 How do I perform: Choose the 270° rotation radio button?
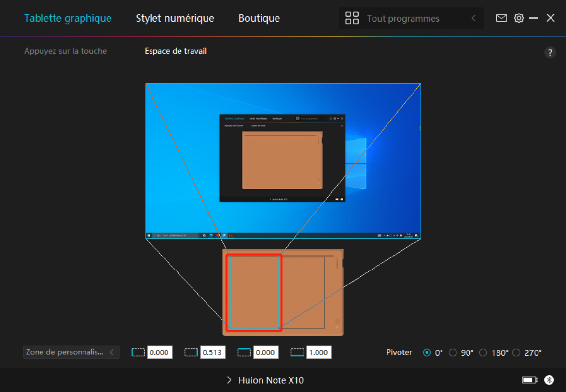pos(516,353)
